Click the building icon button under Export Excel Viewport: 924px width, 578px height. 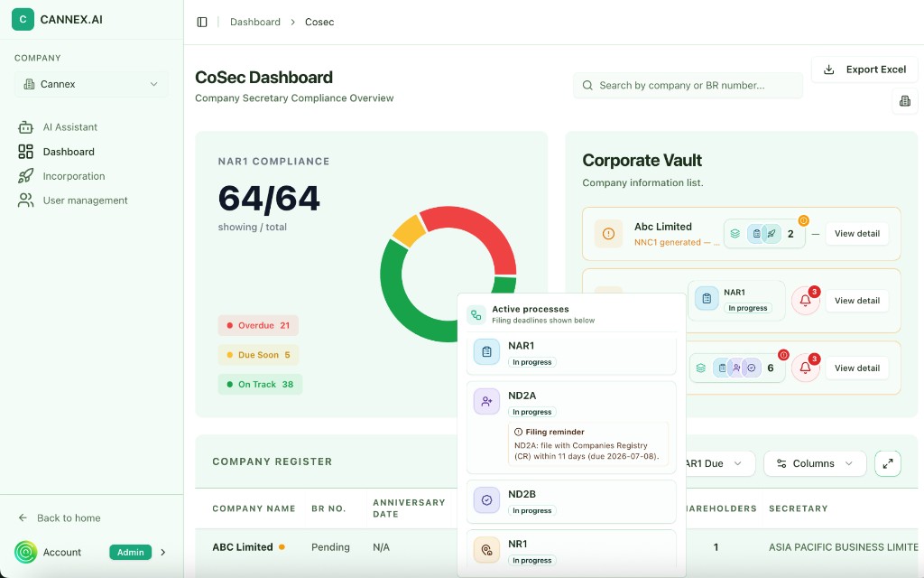pyautogui.click(x=904, y=101)
